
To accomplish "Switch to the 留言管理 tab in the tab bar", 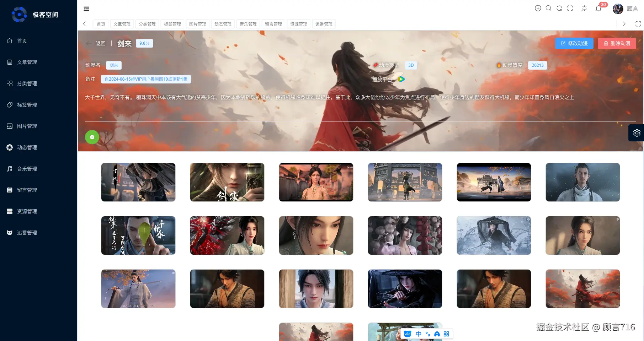I will tap(273, 24).
